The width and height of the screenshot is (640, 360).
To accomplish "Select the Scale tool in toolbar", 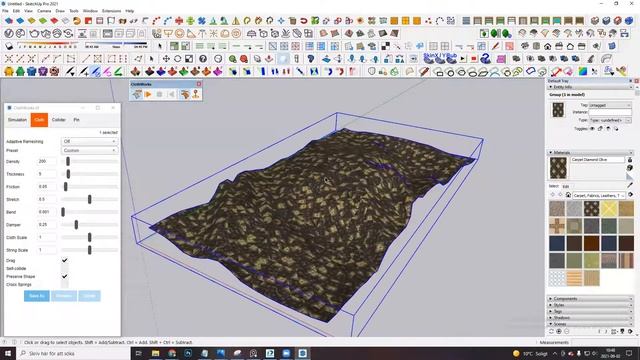I will click(189, 59).
